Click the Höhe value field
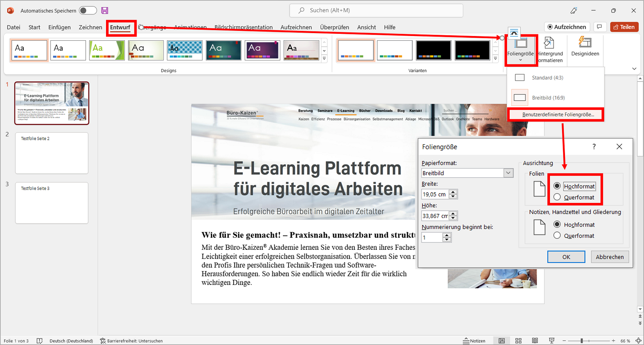 (434, 216)
